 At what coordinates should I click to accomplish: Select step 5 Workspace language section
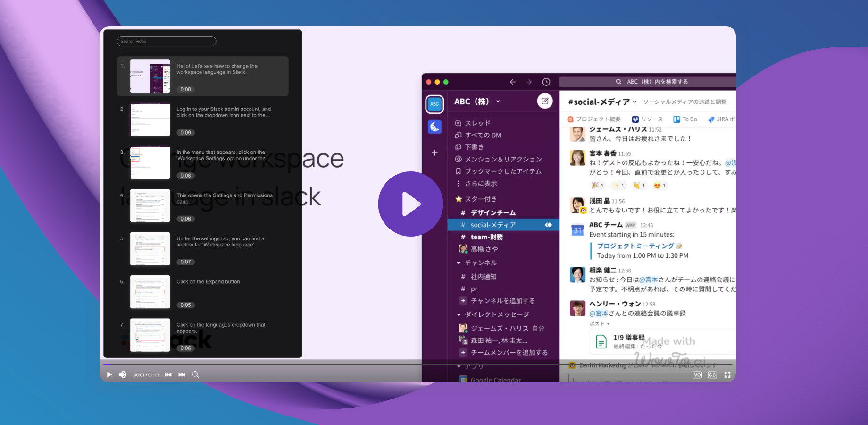(x=203, y=249)
